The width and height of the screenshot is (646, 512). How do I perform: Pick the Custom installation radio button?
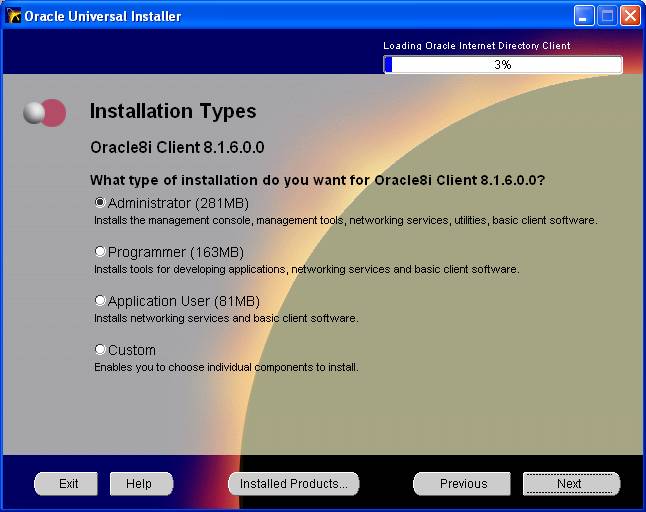[x=100, y=349]
